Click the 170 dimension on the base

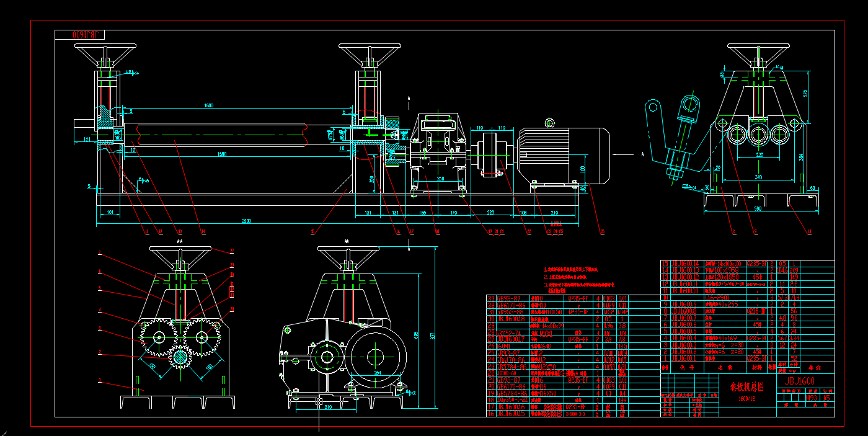coord(453,213)
